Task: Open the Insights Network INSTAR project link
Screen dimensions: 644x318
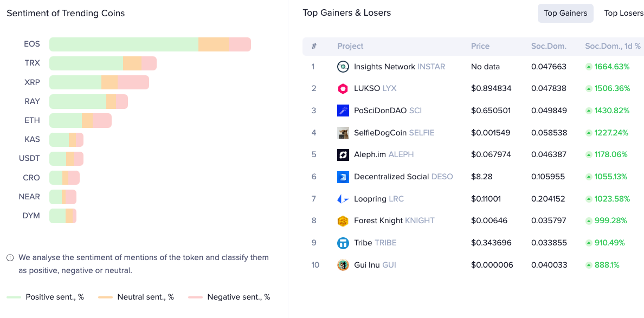Action: click(x=399, y=67)
